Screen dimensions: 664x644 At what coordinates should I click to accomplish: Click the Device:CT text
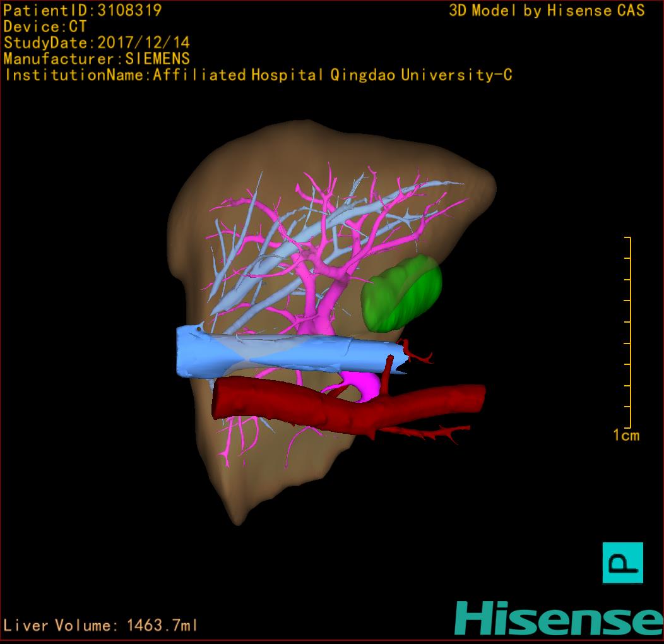tap(45, 27)
